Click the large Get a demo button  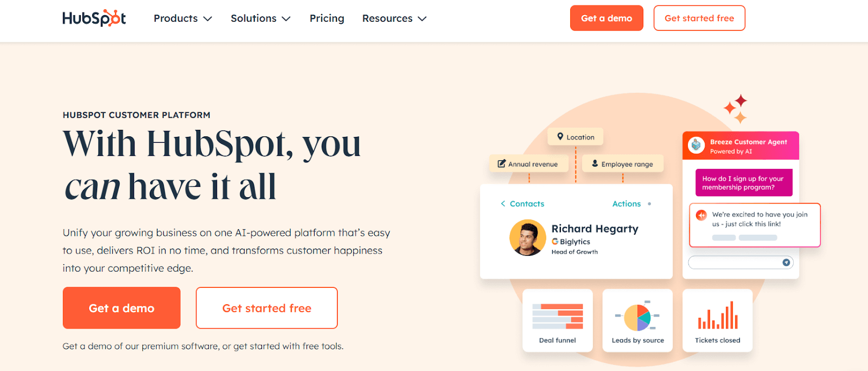(x=122, y=308)
